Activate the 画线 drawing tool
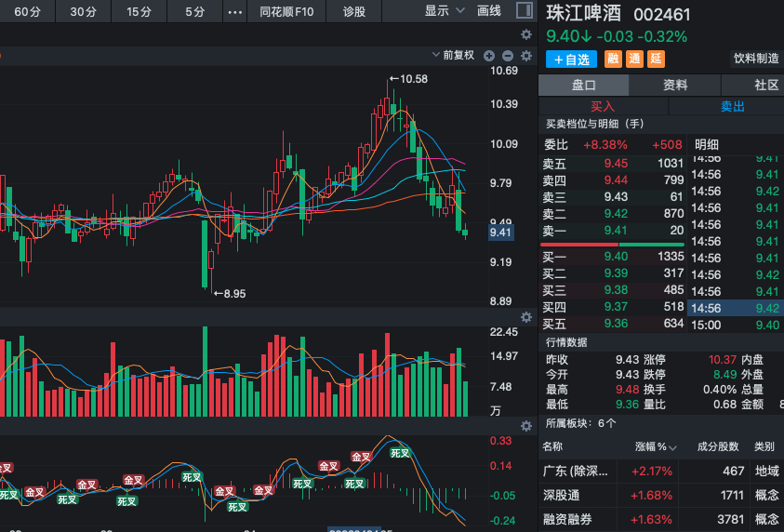This screenshot has height=532, width=784. click(489, 10)
